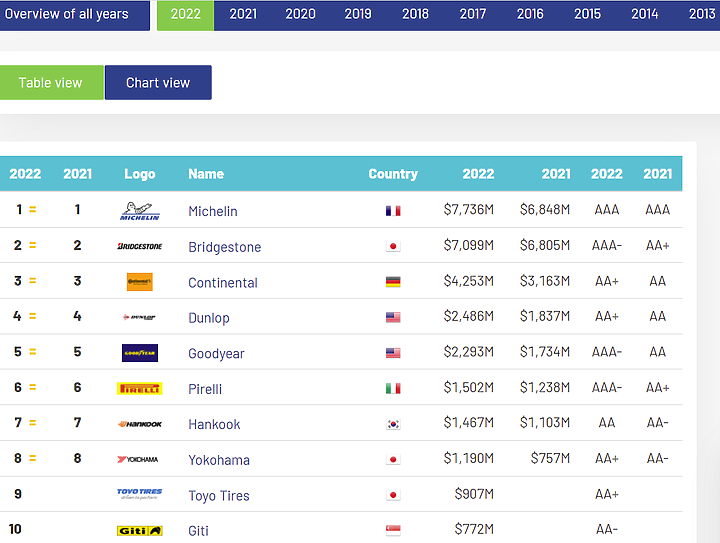The width and height of the screenshot is (720, 543).
Task: Select the Table view button
Action: click(x=50, y=83)
